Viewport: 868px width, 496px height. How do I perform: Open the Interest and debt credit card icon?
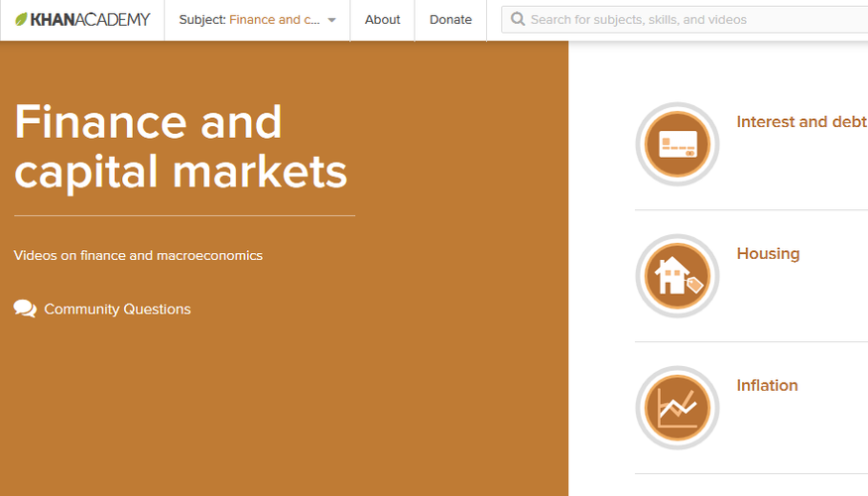[677, 144]
